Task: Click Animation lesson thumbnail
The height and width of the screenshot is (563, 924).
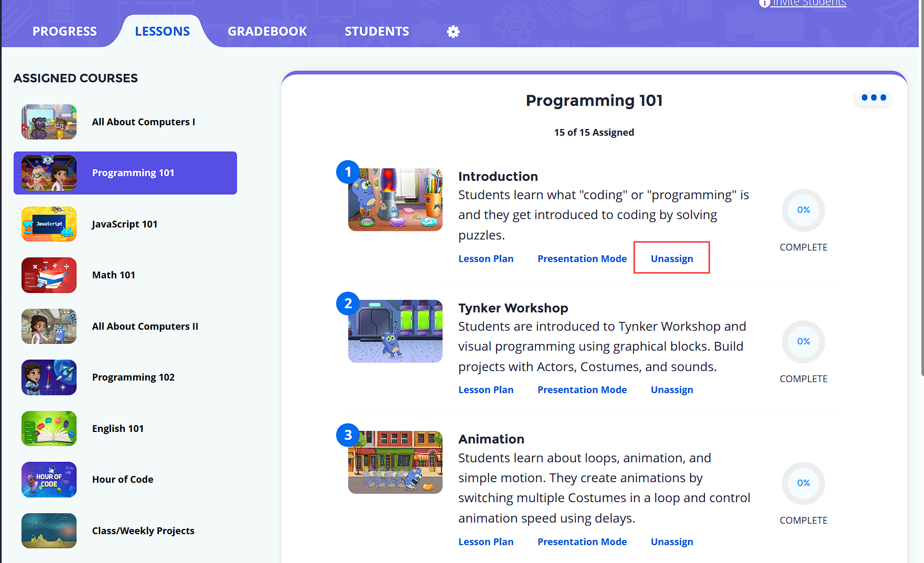Action: pyautogui.click(x=395, y=462)
